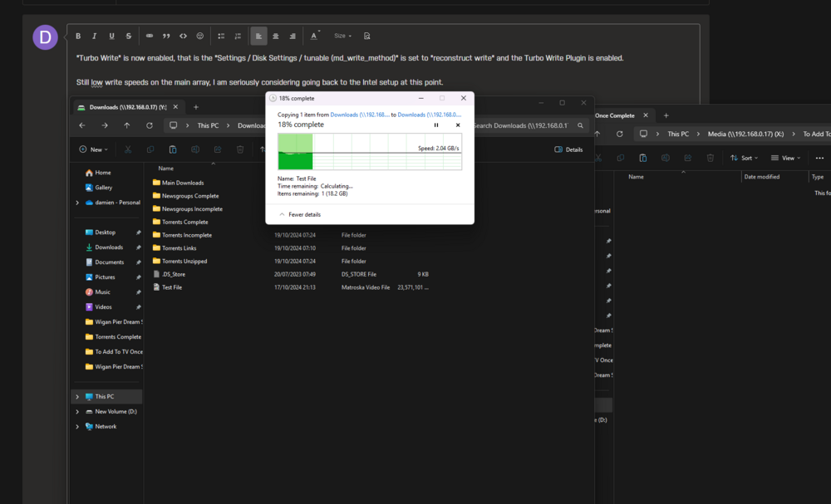
Task: Click the Name column header in the Downloads window
Action: tap(166, 169)
